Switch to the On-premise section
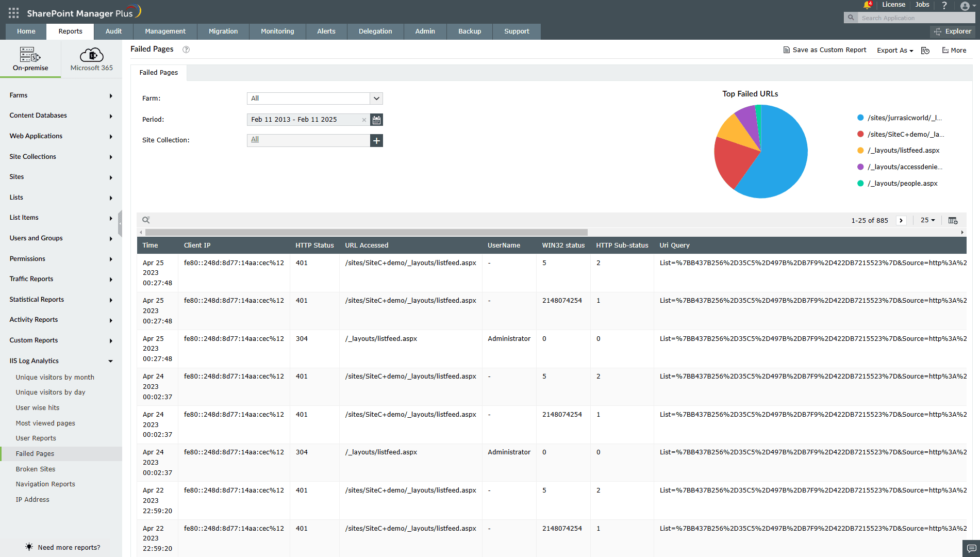 [x=30, y=59]
